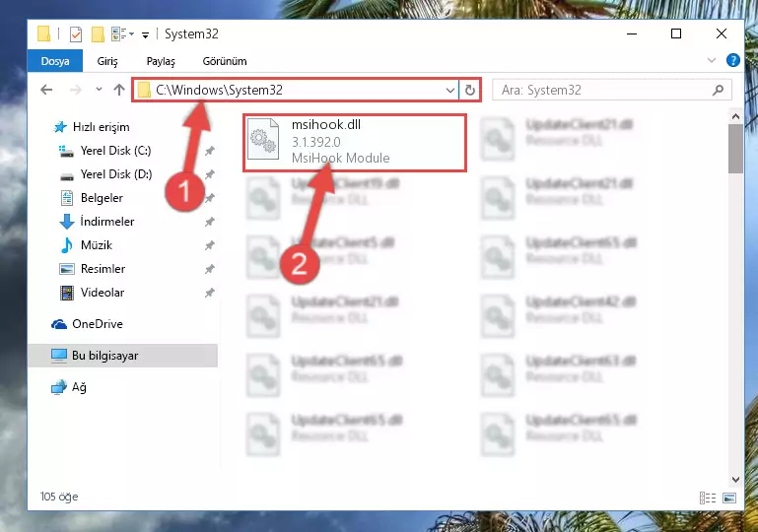Click the 105 öğe status text
The width and height of the screenshot is (758, 532).
[x=59, y=497]
